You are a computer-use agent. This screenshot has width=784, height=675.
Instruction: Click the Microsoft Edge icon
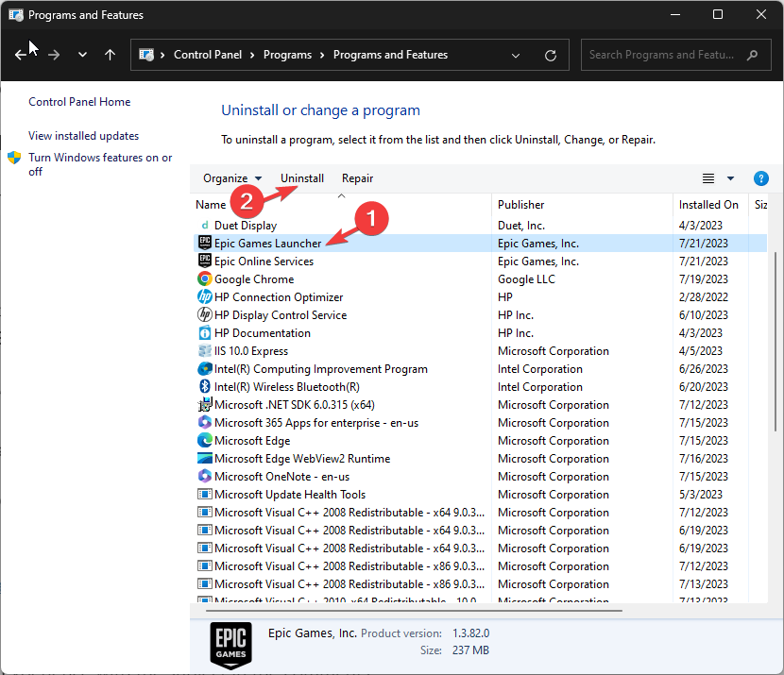[x=204, y=440]
